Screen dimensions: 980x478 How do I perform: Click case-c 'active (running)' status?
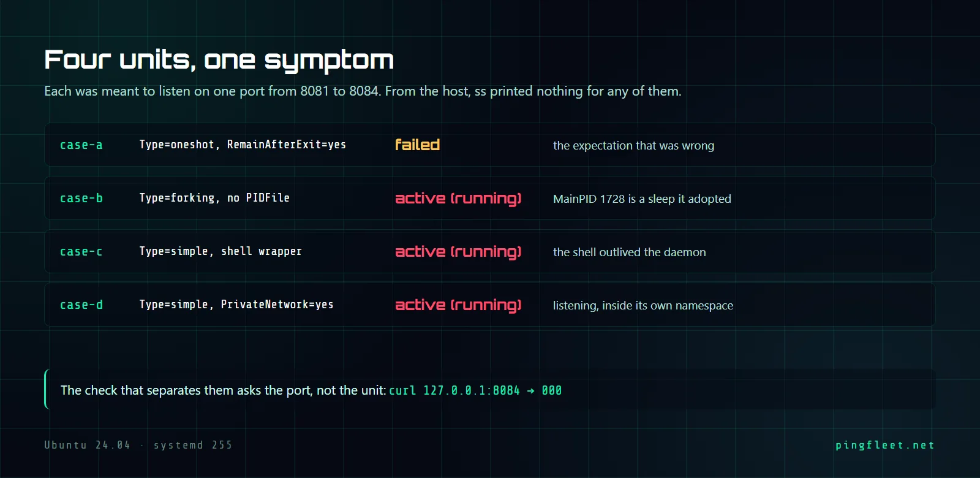[458, 252]
